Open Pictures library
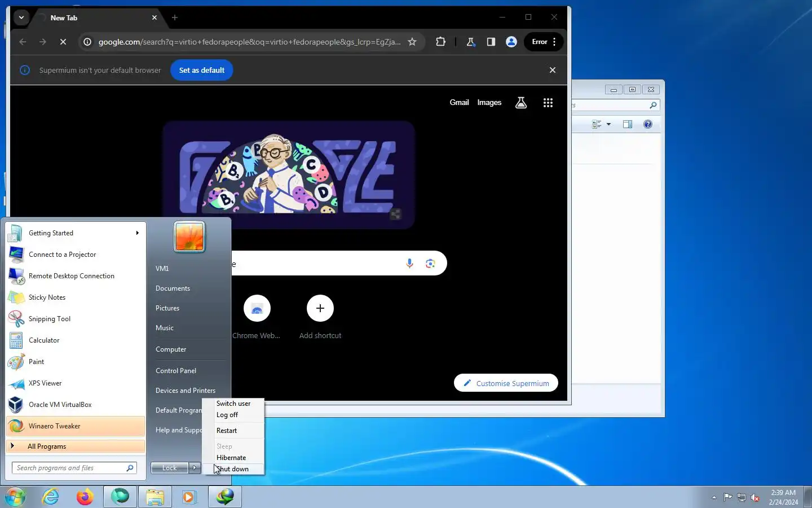This screenshot has width=812, height=508. pyautogui.click(x=167, y=308)
